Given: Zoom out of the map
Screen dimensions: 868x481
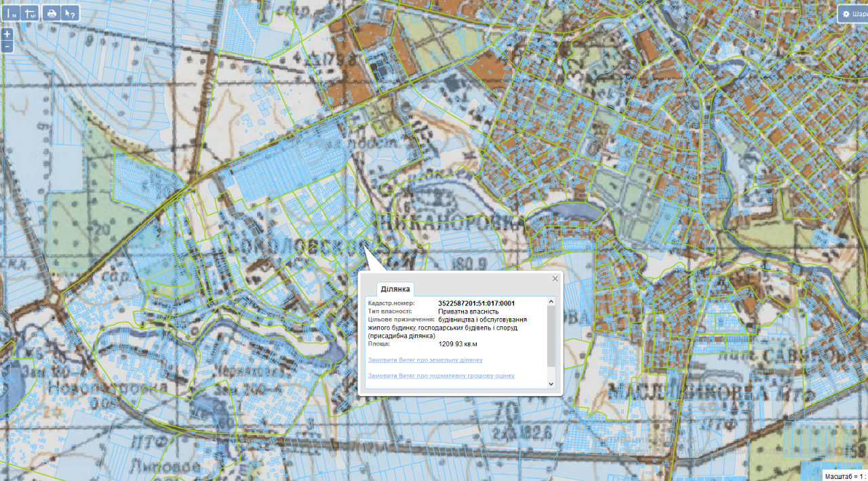Looking at the screenshot, I should click(7, 46).
